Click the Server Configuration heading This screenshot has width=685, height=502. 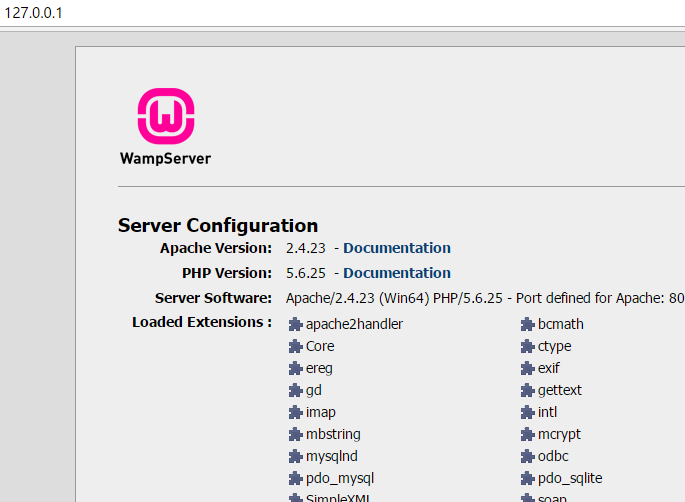coord(218,225)
